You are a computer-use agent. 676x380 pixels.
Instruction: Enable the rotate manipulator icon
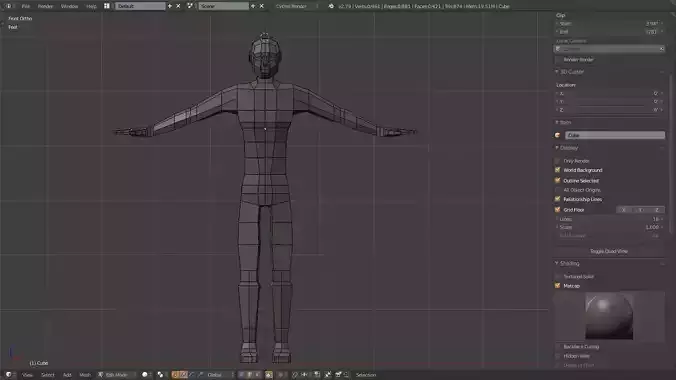[x=192, y=374]
